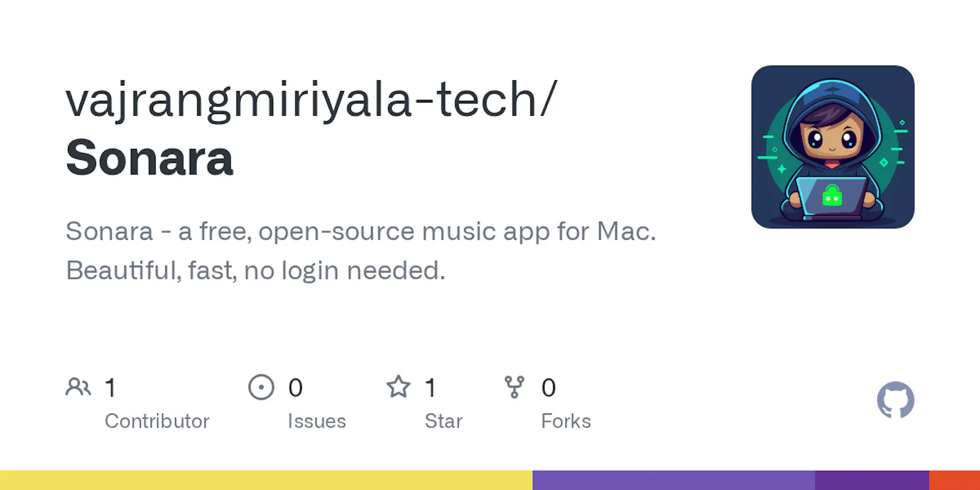Click the contributor count number 1
This screenshot has width=980, height=490.
point(110,388)
